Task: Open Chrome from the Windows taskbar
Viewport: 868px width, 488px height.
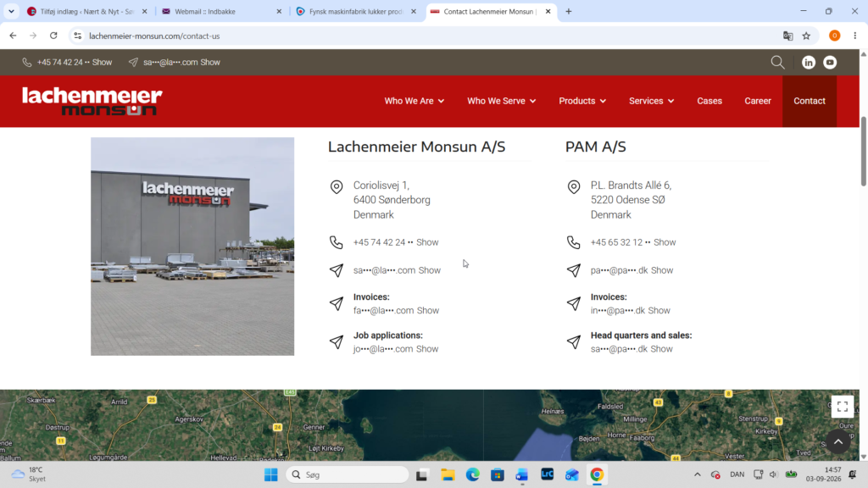Action: point(596,474)
